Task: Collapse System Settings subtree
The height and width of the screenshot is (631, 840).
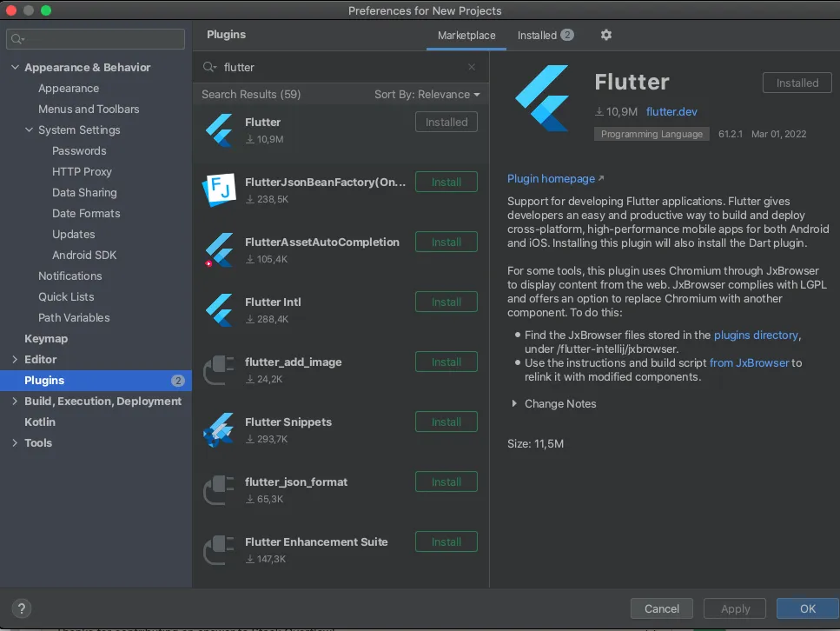Action: (29, 130)
